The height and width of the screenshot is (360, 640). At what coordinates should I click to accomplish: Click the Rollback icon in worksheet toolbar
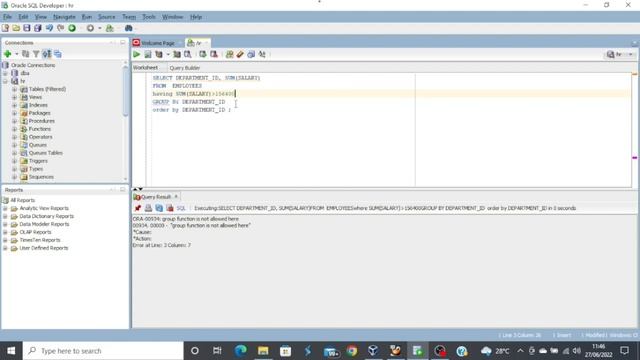(213, 54)
